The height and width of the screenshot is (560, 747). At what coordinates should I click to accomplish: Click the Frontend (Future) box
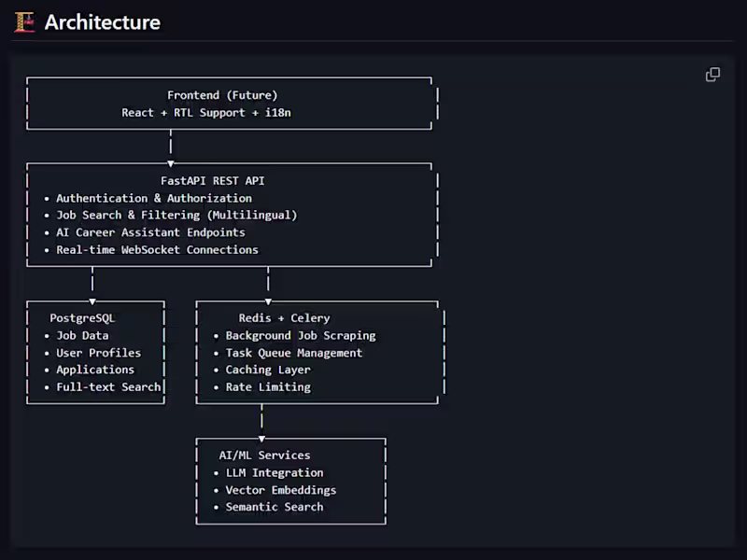[222, 104]
